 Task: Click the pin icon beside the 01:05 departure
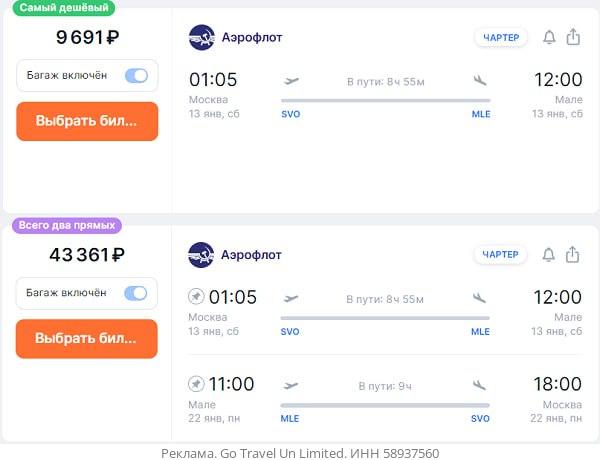[196, 297]
